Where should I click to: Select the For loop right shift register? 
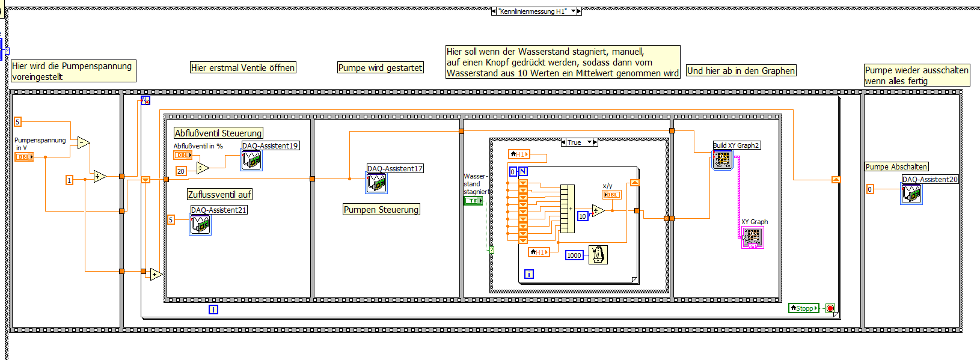point(634,183)
